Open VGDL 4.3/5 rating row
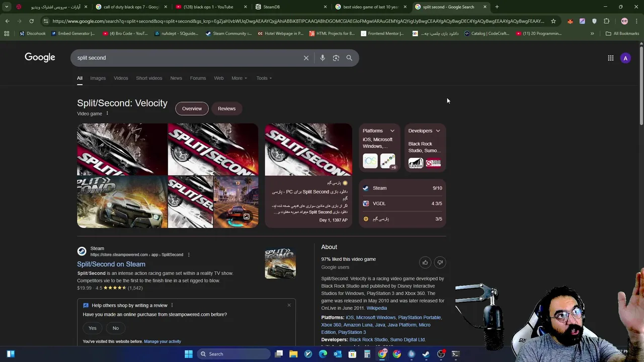644x362 pixels. [403, 204]
